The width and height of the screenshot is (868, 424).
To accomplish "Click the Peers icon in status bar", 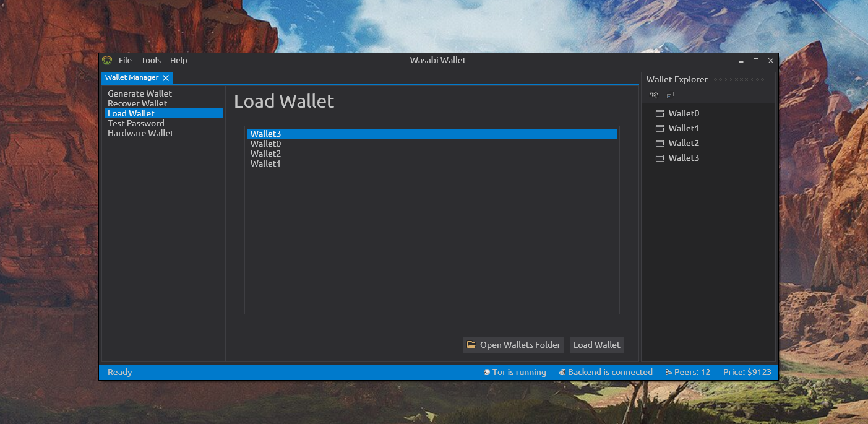I will pyautogui.click(x=669, y=372).
